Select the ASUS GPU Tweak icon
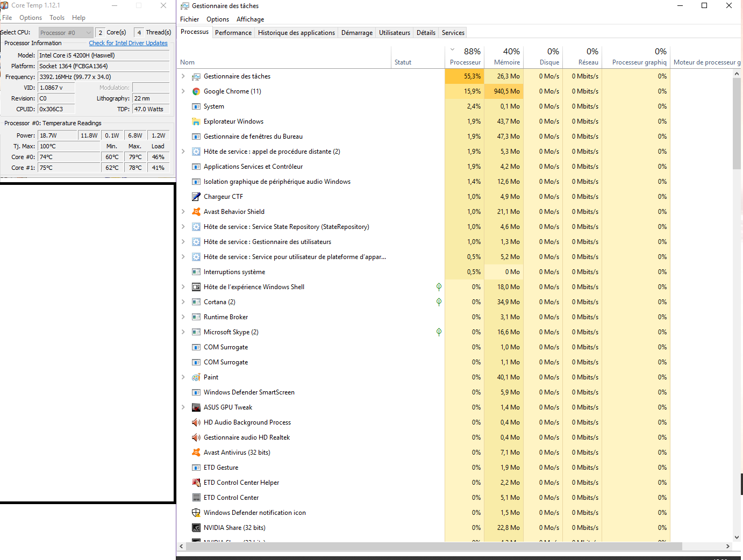This screenshot has width=743, height=560. pyautogui.click(x=196, y=407)
